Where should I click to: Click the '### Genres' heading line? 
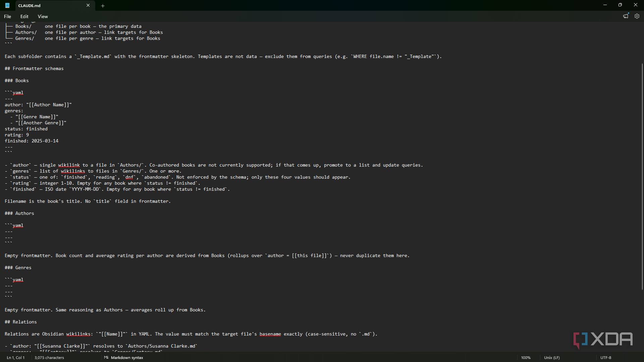18,267
